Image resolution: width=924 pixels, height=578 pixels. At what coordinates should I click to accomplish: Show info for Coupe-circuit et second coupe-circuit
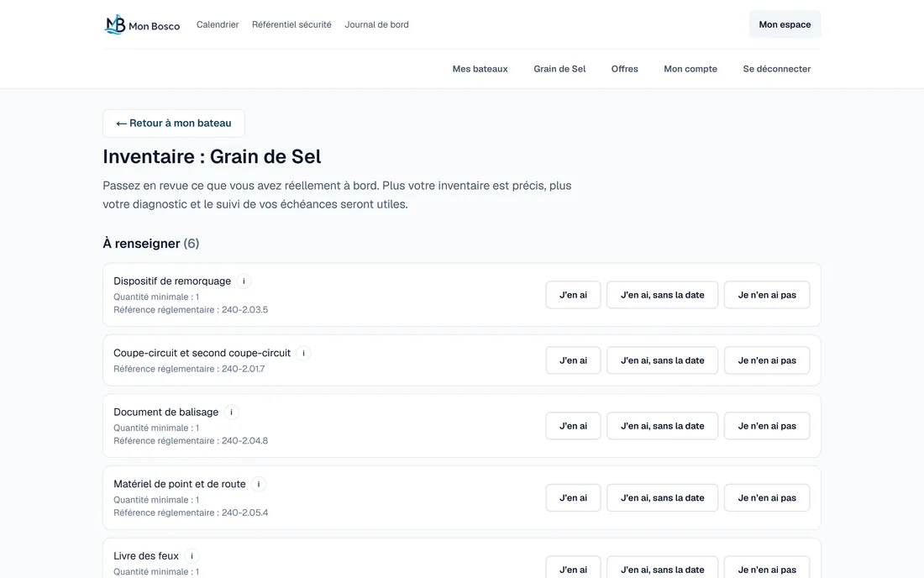click(x=303, y=353)
